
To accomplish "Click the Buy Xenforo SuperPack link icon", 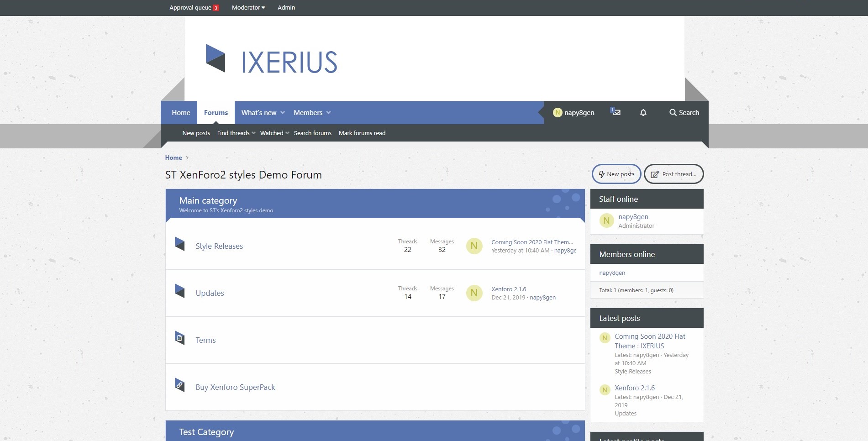I will click(179, 385).
